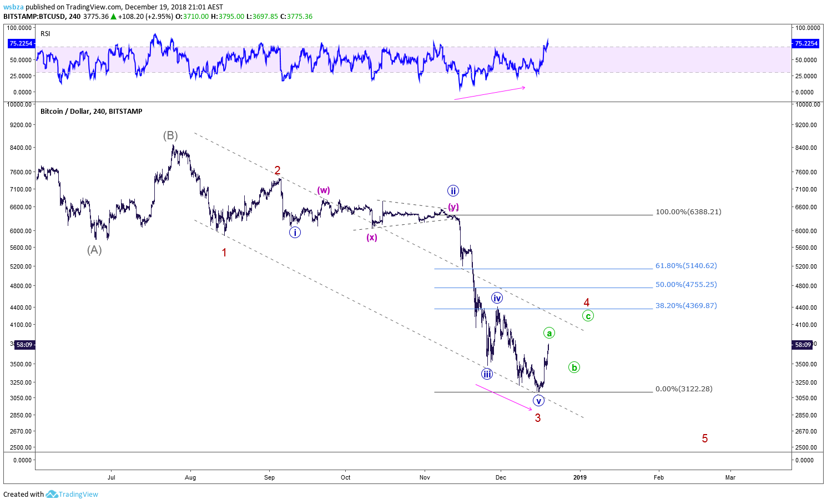Select the purple (x) wave label
Image resolution: width=827 pixels, height=504 pixels.
point(372,237)
